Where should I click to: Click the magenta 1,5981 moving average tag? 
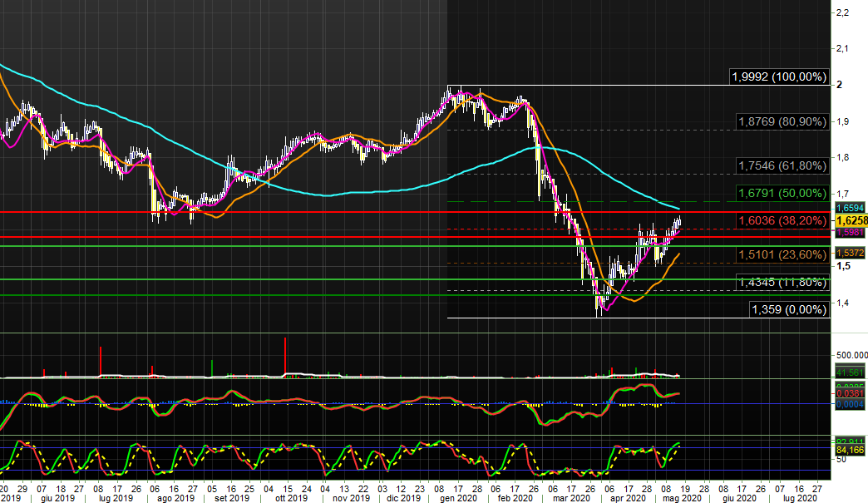851,233
